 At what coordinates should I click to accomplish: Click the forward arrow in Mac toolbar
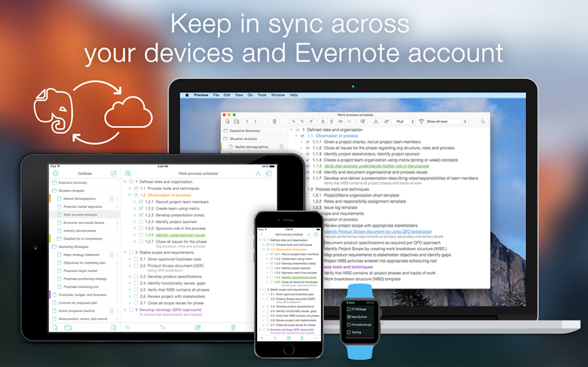(x=256, y=121)
